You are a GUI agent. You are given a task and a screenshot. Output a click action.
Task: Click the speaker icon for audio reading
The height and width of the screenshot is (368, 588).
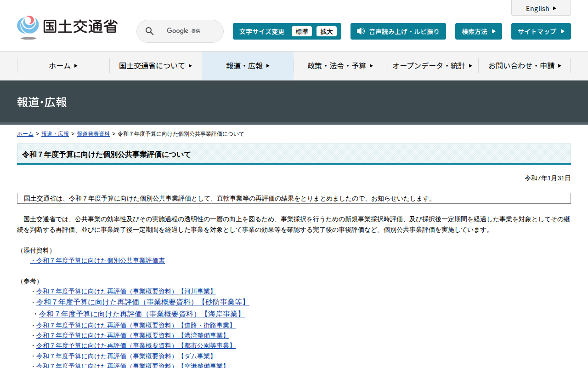(361, 31)
